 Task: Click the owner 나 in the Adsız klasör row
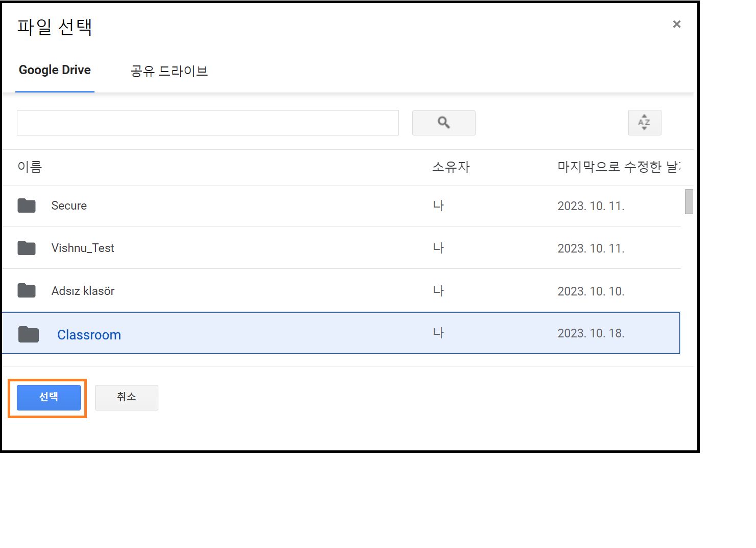[438, 291]
